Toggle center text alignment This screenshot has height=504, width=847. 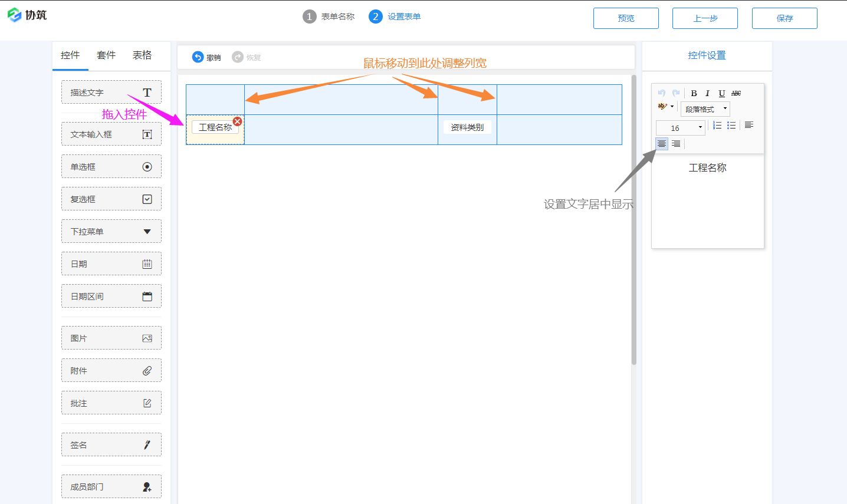tap(662, 144)
